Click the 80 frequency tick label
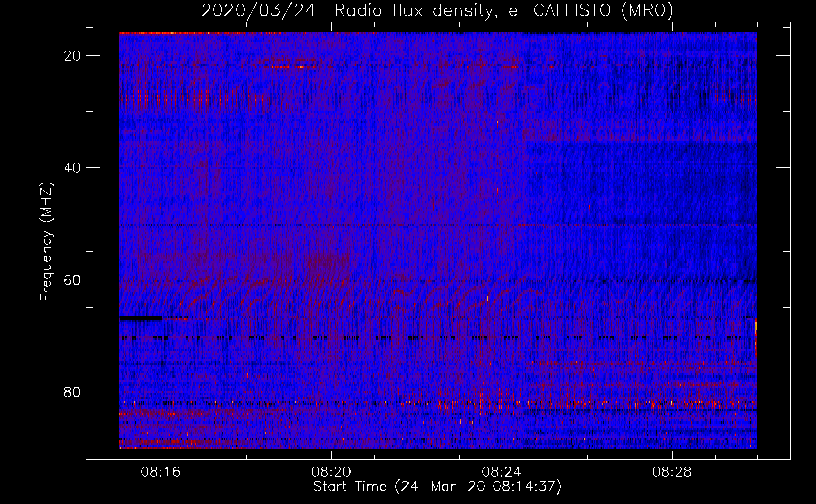The image size is (816, 504). coord(73,392)
